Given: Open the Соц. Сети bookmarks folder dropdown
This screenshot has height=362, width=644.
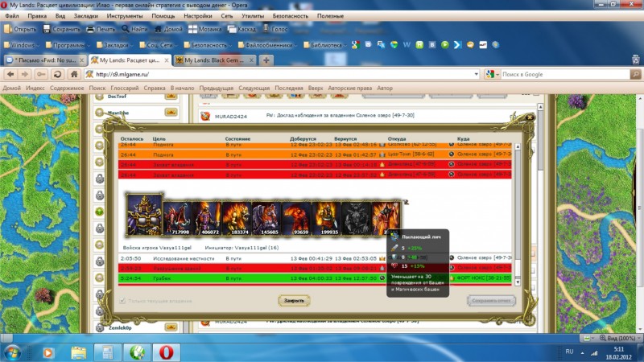Looking at the screenshot, I should click(159, 45).
